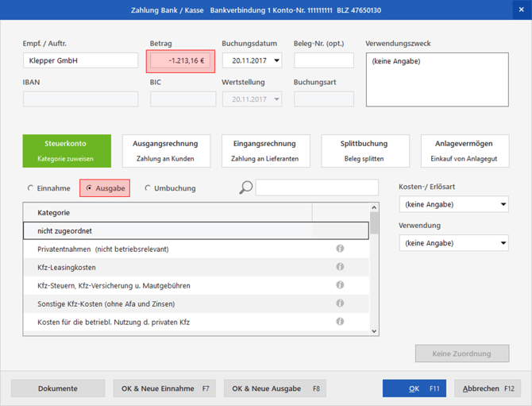Open the Eingangsrechnung tab
The image size is (532, 406).
(x=265, y=150)
